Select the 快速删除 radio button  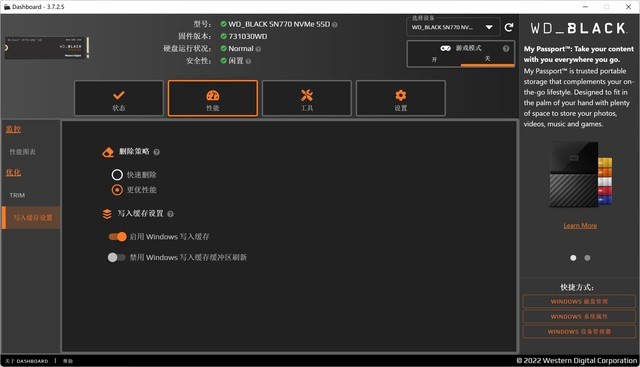click(x=117, y=175)
